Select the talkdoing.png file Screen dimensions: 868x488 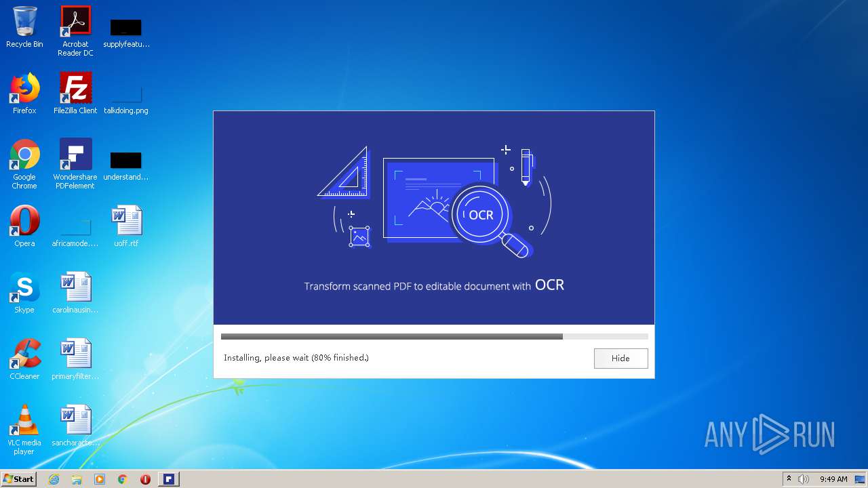126,98
